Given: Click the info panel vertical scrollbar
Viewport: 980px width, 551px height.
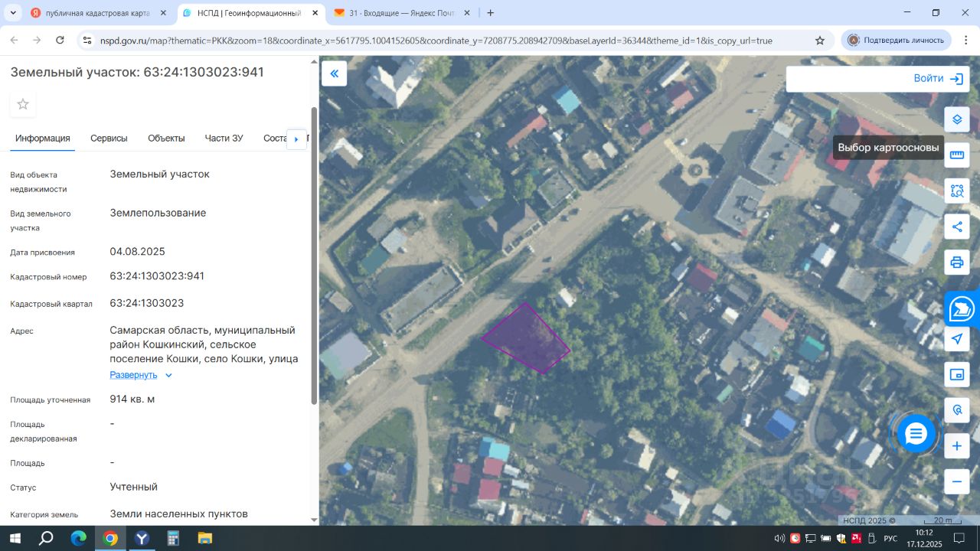Looking at the screenshot, I should [313, 256].
